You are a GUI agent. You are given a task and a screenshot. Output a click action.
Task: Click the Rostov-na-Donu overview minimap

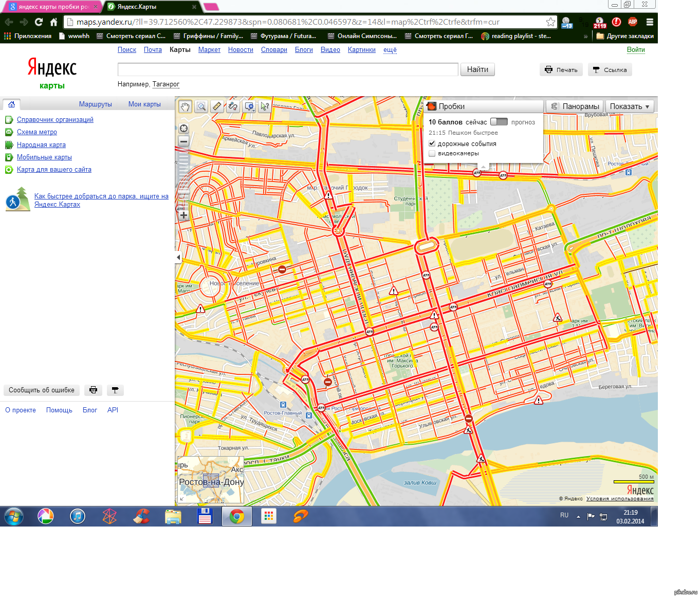(x=211, y=480)
